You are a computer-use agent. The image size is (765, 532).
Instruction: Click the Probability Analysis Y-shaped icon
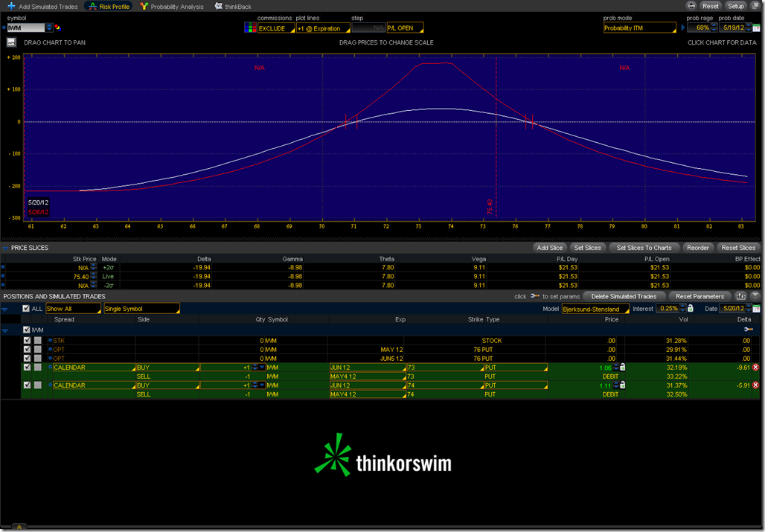[144, 7]
